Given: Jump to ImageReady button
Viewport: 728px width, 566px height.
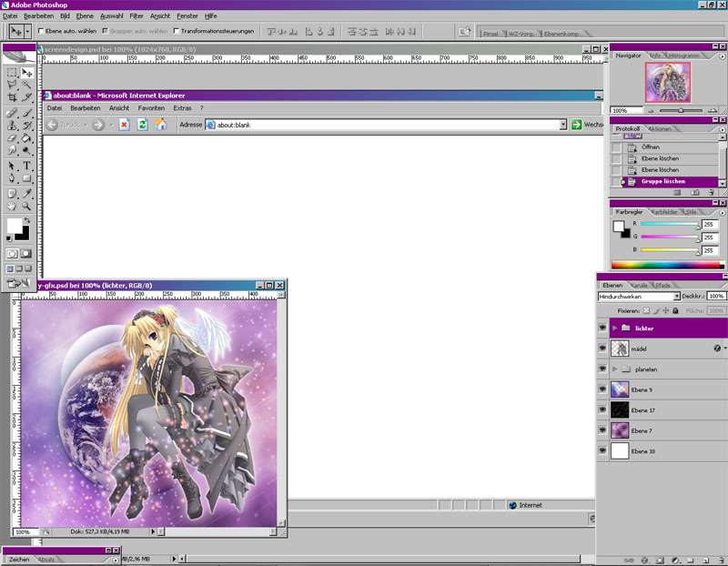Looking at the screenshot, I should coord(19,282).
